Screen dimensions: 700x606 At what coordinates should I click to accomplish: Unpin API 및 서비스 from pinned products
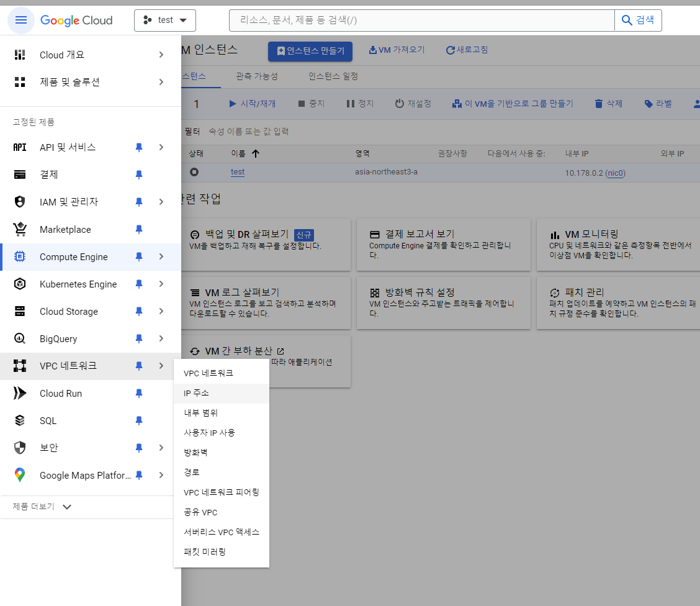(139, 147)
